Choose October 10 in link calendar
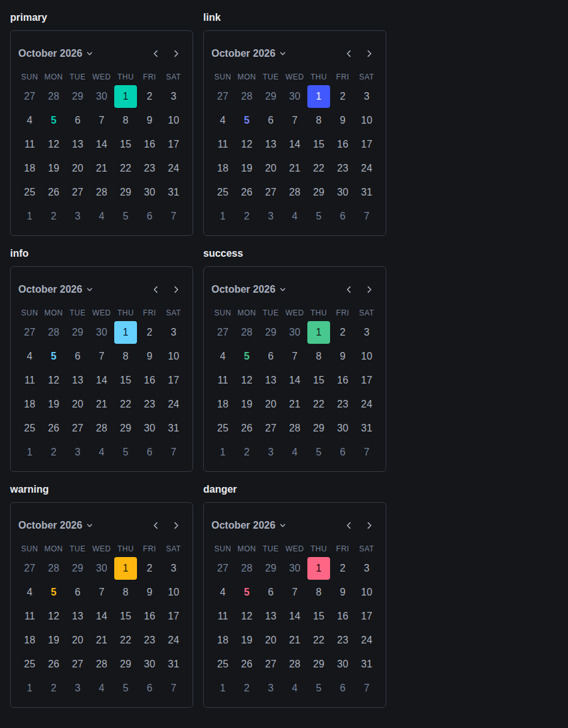 pyautogui.click(x=367, y=120)
